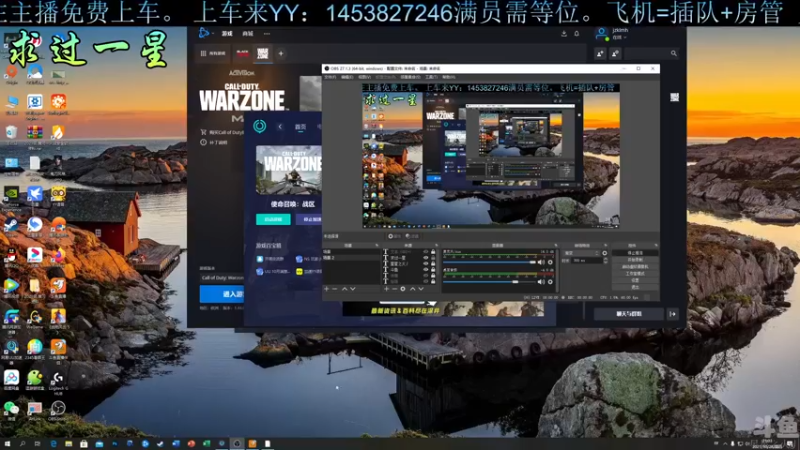Toggle the lock on the second source row
The image size is (800, 450).
click(x=433, y=258)
